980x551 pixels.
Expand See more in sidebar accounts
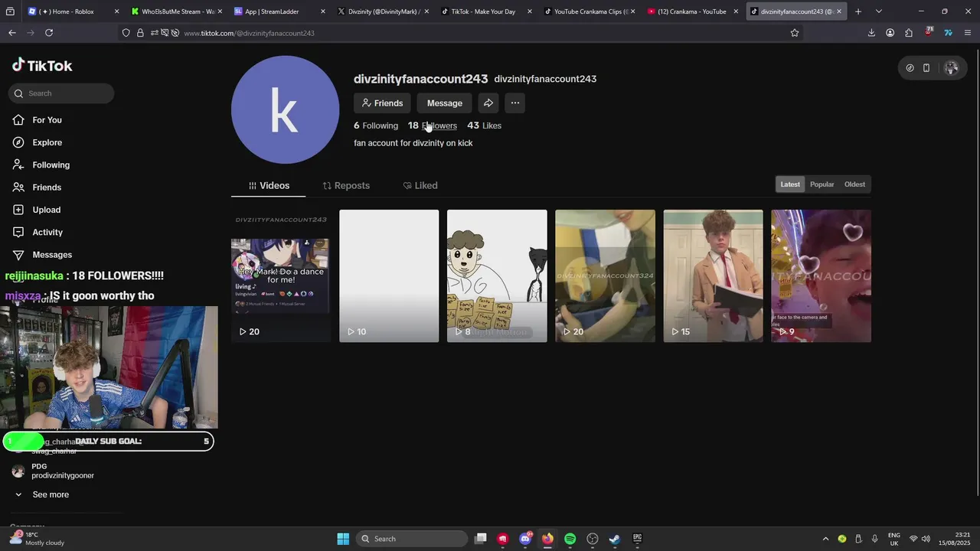(42, 495)
